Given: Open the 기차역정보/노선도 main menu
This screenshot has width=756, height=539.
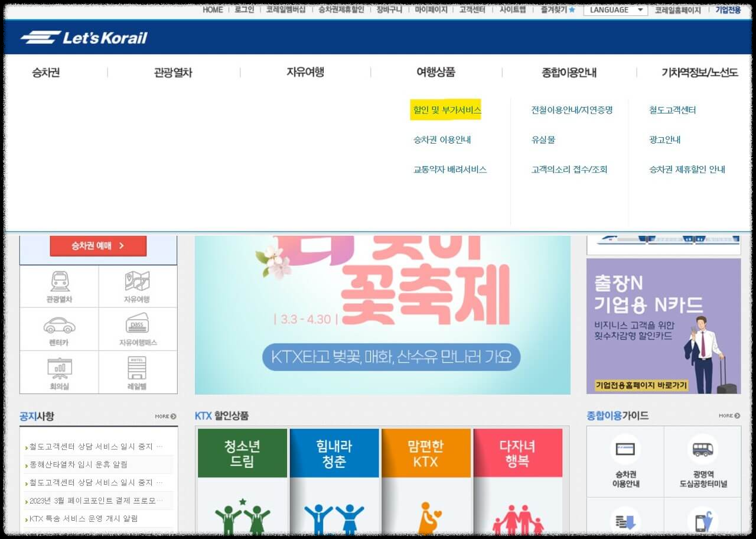Looking at the screenshot, I should pos(700,73).
